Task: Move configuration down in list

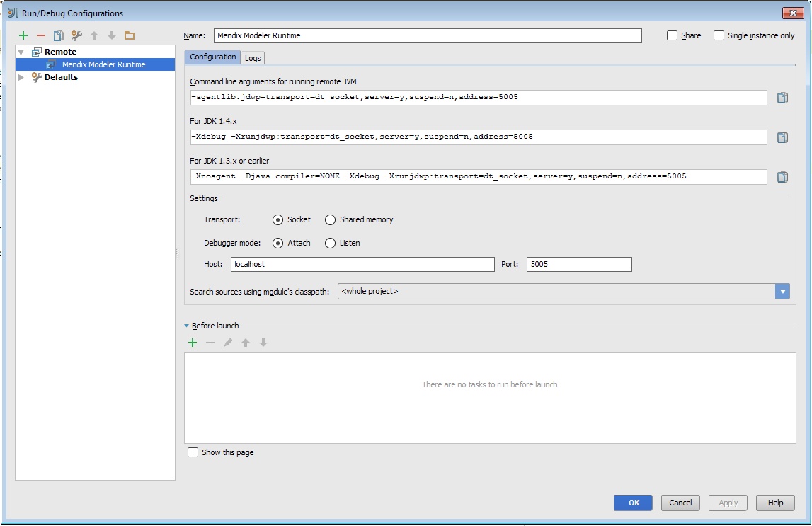Action: click(x=112, y=35)
